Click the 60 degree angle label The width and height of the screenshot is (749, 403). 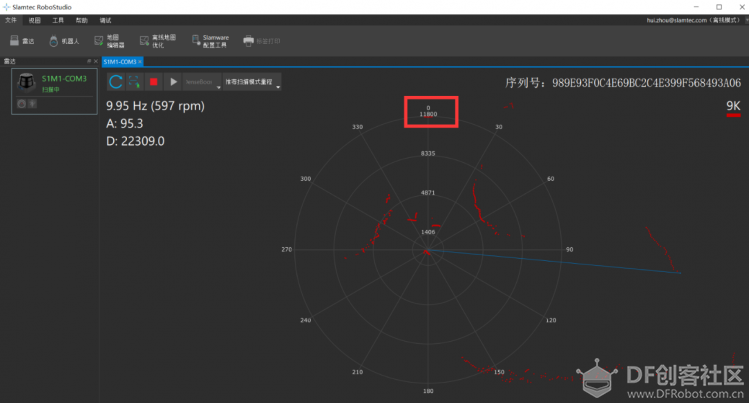tap(550, 179)
